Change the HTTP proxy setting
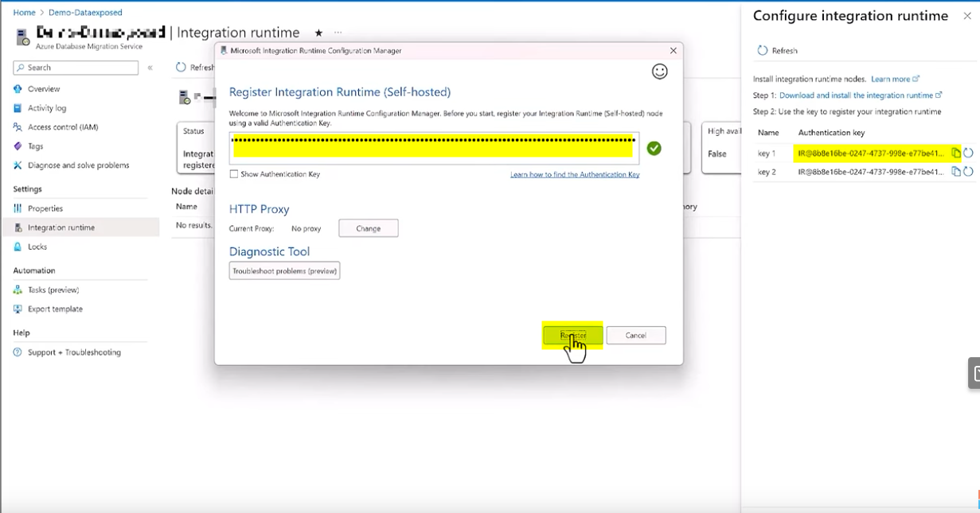This screenshot has width=980, height=513. (368, 228)
